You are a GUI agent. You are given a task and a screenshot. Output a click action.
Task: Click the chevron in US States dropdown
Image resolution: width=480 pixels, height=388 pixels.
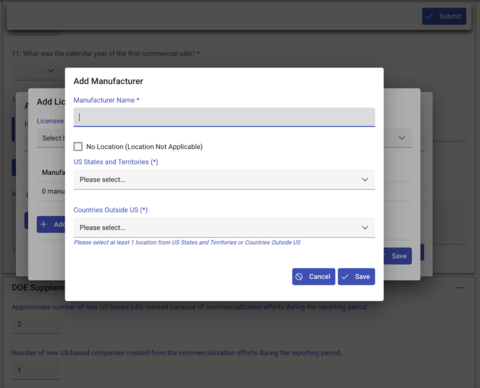365,180
